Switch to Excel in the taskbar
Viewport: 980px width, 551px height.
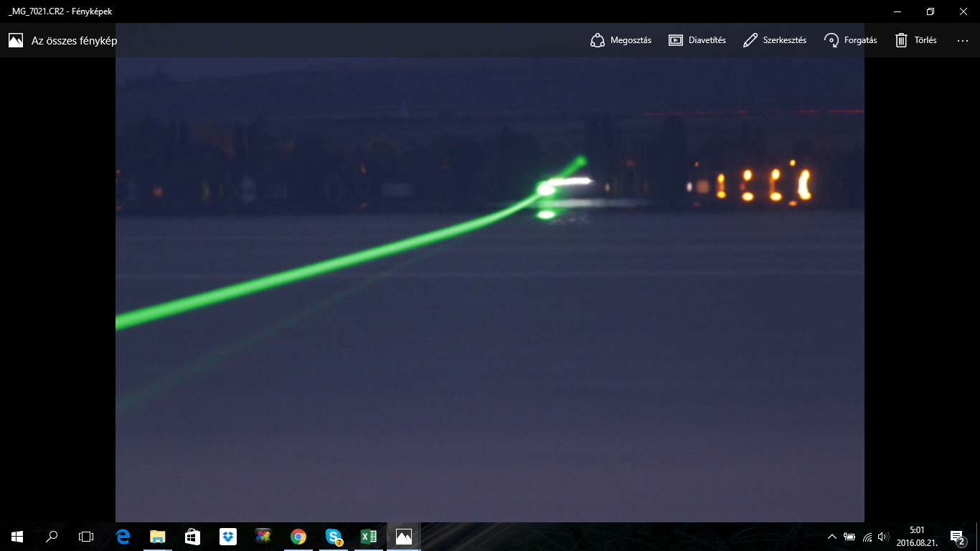pyautogui.click(x=369, y=536)
